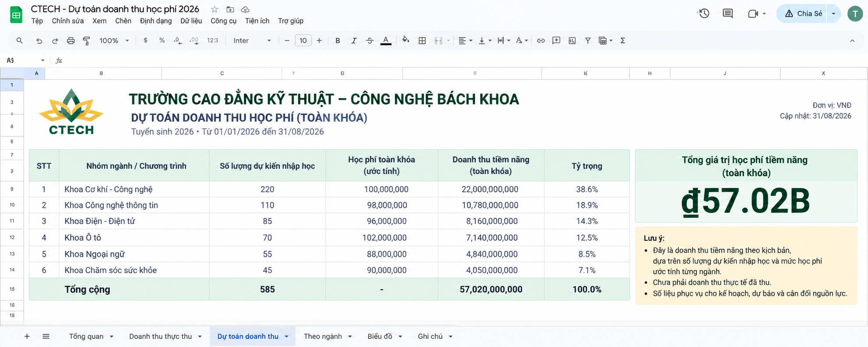
Task: Open the Chèn menu
Action: pyautogui.click(x=123, y=21)
